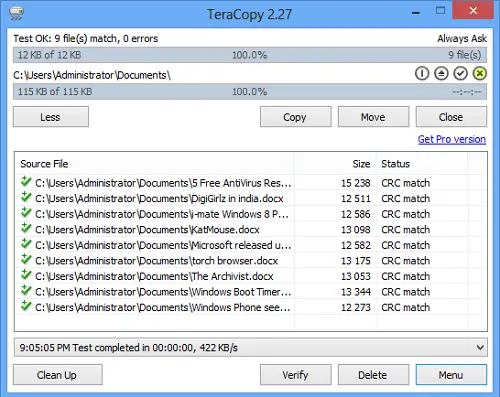
Task: Select the DigiGirlz in india.docx file path
Action: 159,199
